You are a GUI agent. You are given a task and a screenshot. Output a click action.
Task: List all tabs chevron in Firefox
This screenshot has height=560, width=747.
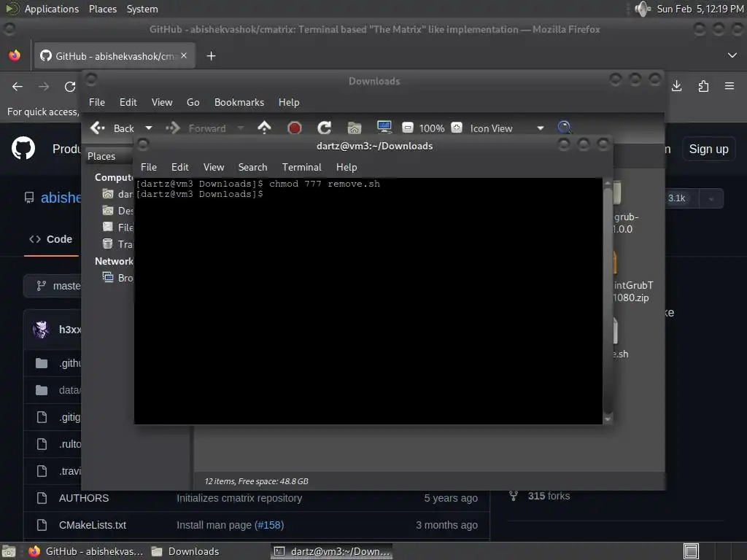[732, 55]
